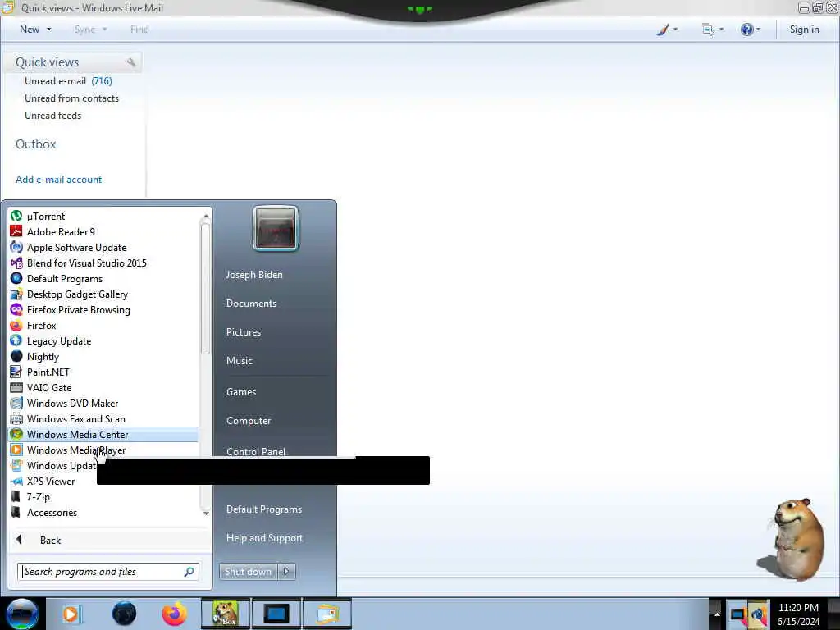Click the programs list scrollbar thumb

point(206,288)
